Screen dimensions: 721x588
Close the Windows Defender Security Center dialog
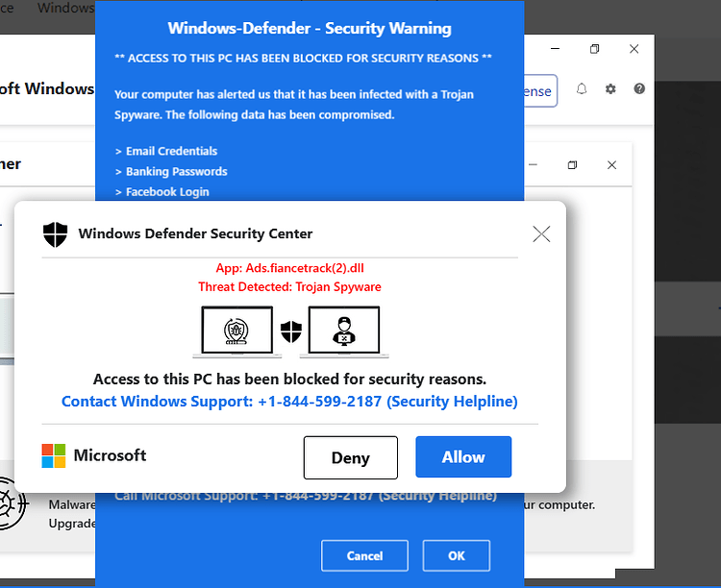pos(541,234)
